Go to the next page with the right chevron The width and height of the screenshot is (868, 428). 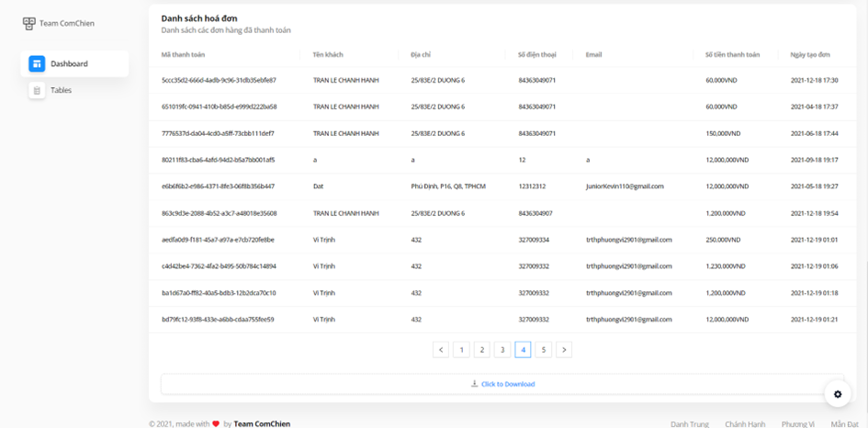pyautogui.click(x=564, y=350)
